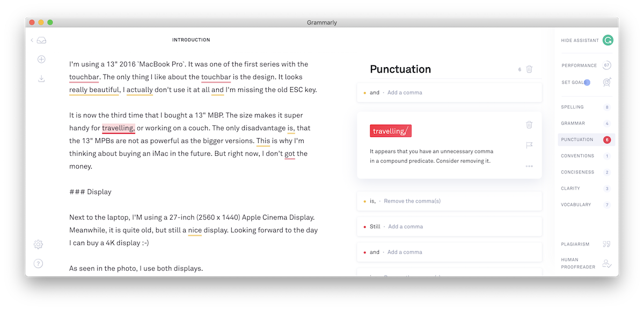
Task: Click the underlined phrase 'really beautiful'
Action: coord(94,90)
